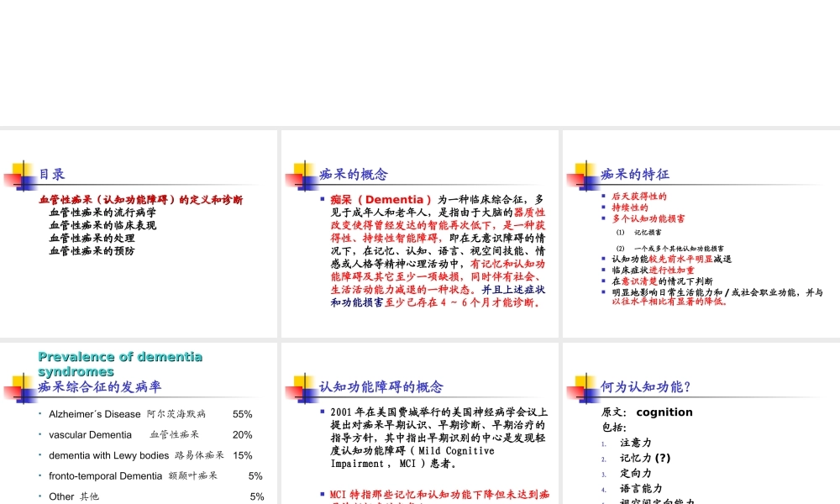
Task: Select the 痴呆的概念 slide thumbnail
Action: [418, 231]
